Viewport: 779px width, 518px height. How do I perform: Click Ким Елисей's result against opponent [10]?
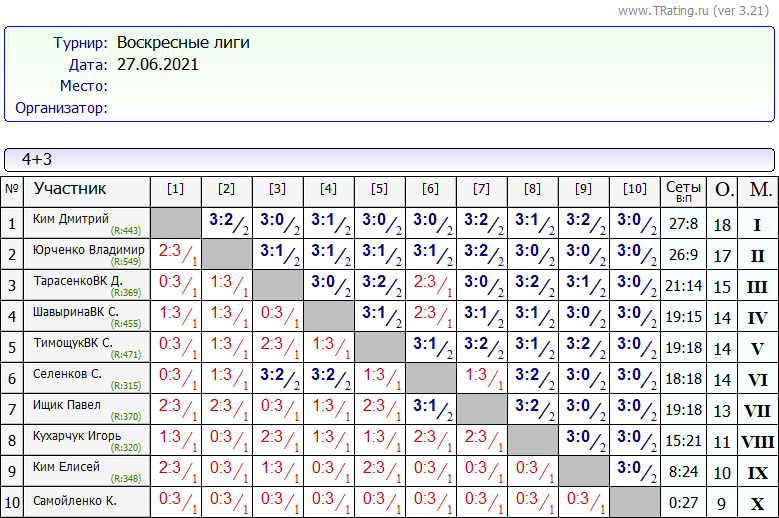click(x=634, y=470)
